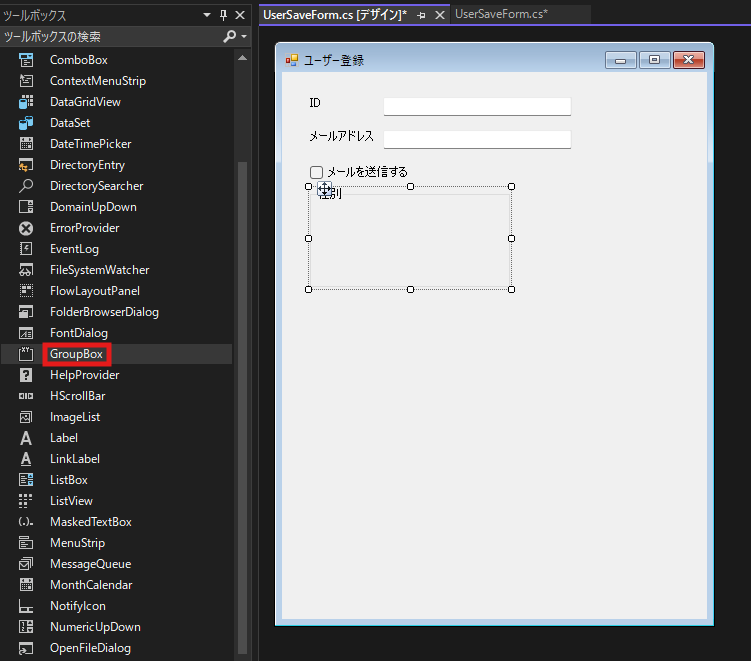Click the MonthCalendar icon
The image size is (751, 661).
26,585
